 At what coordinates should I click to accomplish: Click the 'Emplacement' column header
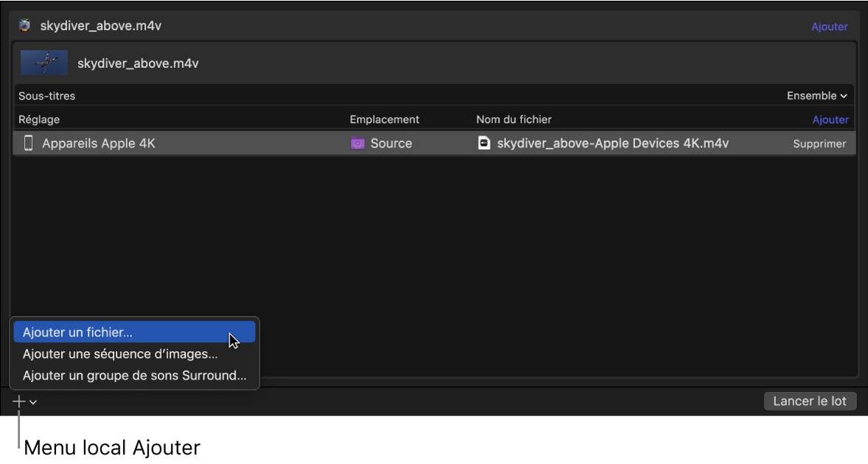(x=384, y=119)
